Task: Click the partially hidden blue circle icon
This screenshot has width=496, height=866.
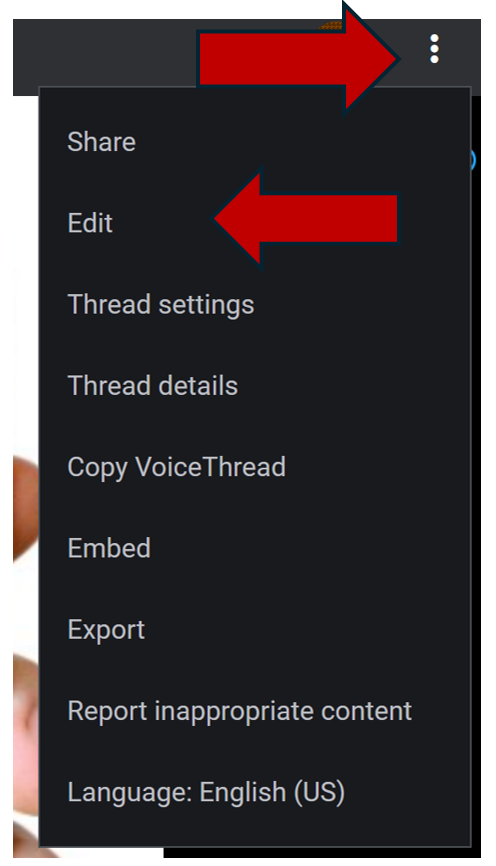Action: (x=473, y=160)
